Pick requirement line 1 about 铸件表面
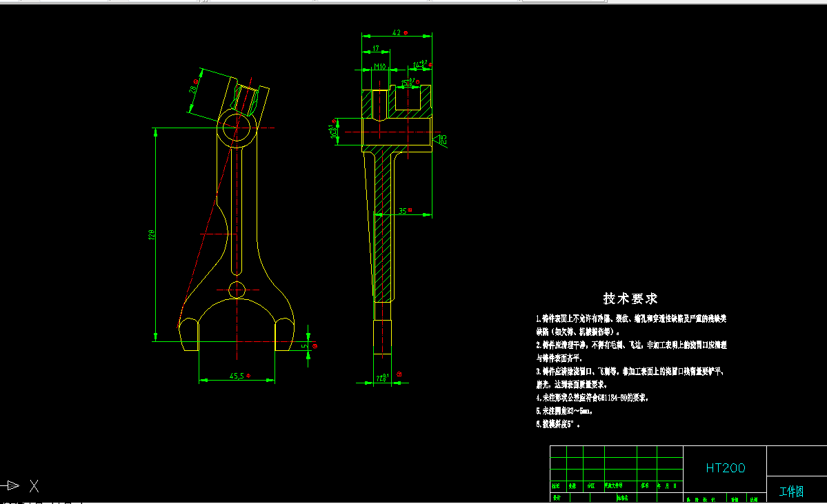This screenshot has height=504, width=827. [x=631, y=325]
